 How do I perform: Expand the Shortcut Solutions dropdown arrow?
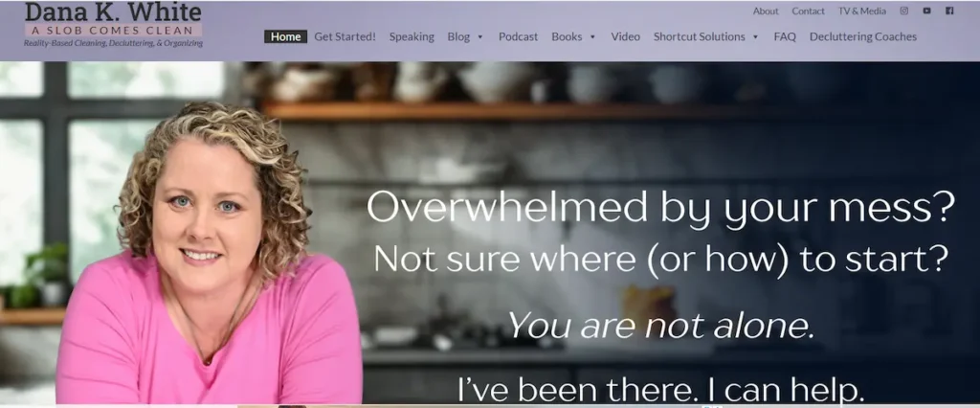pos(755,37)
